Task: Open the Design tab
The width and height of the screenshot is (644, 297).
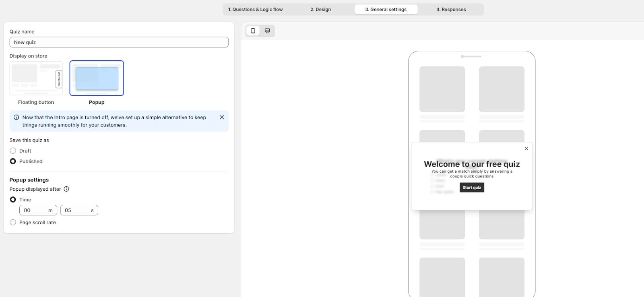Action: click(x=320, y=9)
